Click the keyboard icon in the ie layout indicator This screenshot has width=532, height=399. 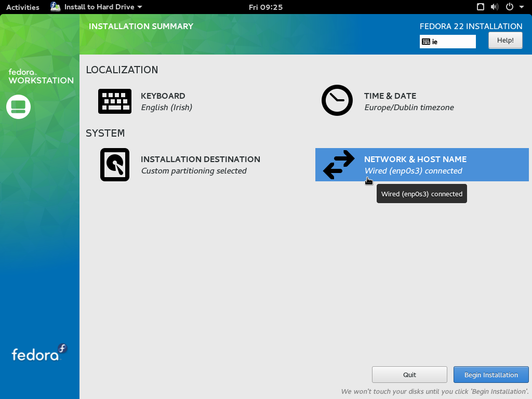pyautogui.click(x=426, y=42)
